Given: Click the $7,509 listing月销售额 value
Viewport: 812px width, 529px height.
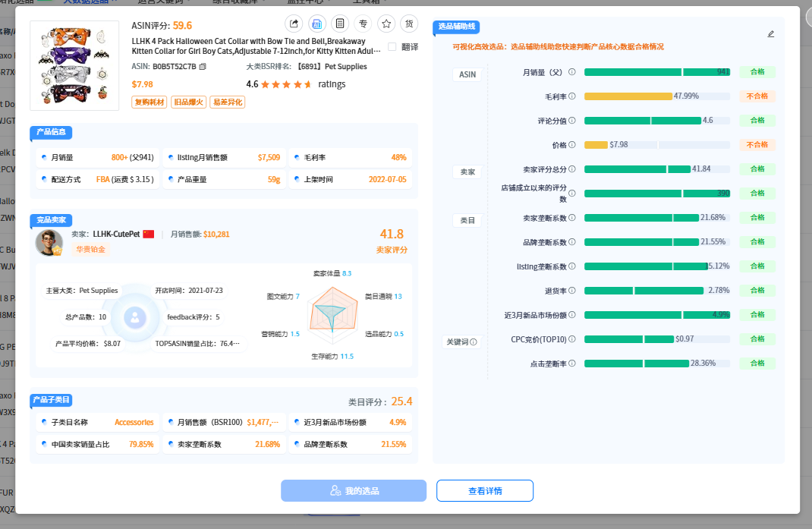Looking at the screenshot, I should (269, 158).
